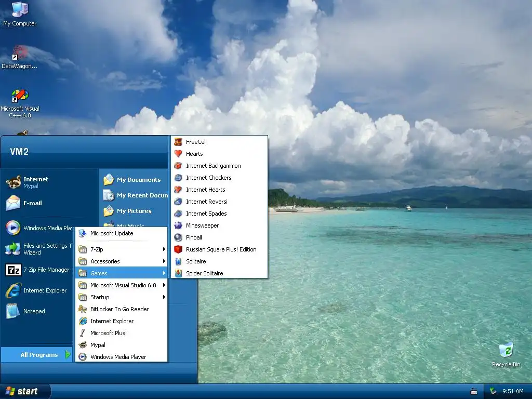Click the Internet Reversi icon
532x399 pixels.
[x=178, y=202]
